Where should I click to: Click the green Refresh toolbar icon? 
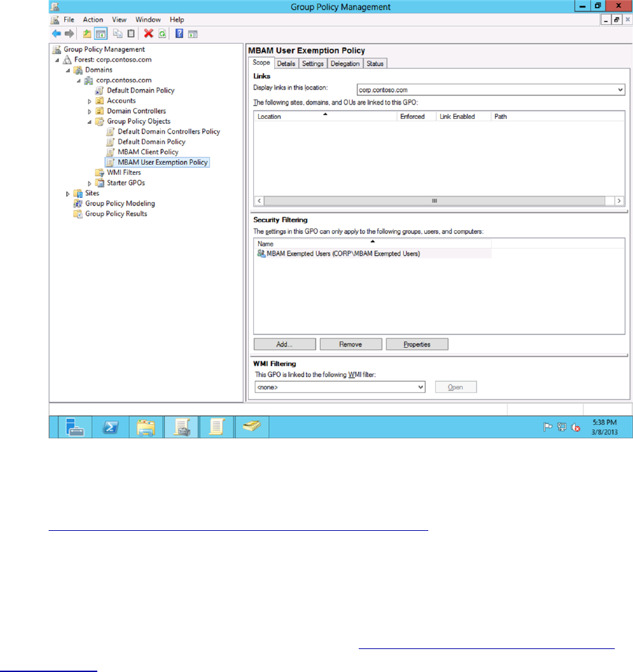[162, 33]
